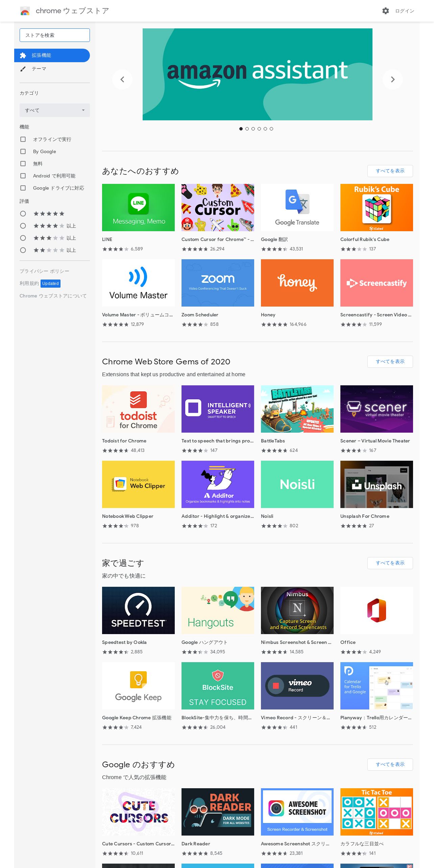Show all Chrome Web Store Gems of 2020
Screen dimensions: 434x868
(x=390, y=362)
